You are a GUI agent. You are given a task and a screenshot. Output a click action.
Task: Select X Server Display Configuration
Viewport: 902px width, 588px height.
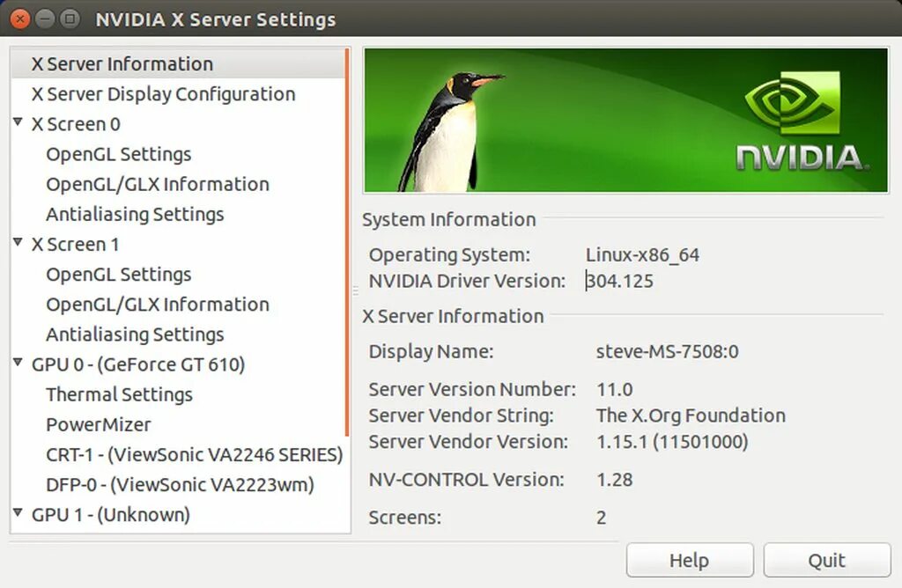(x=163, y=94)
